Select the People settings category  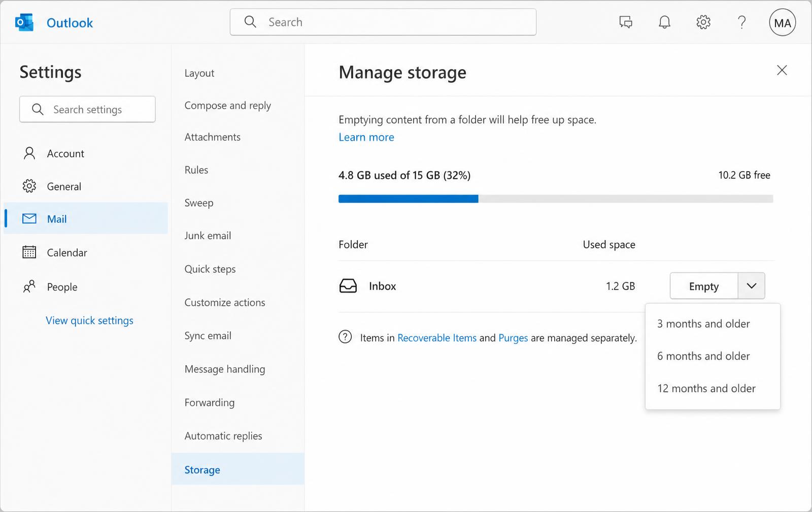pos(85,287)
